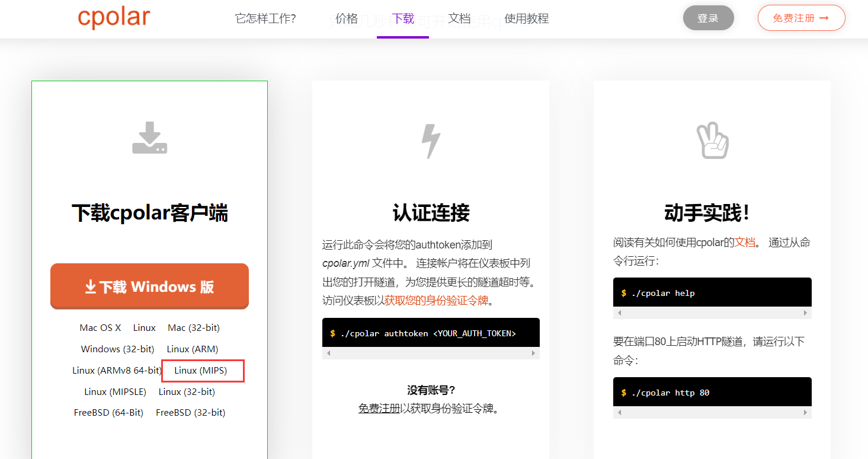Viewport: 868px width, 459px height.
Task: Click the 动手实践! heading
Action: click(x=707, y=213)
